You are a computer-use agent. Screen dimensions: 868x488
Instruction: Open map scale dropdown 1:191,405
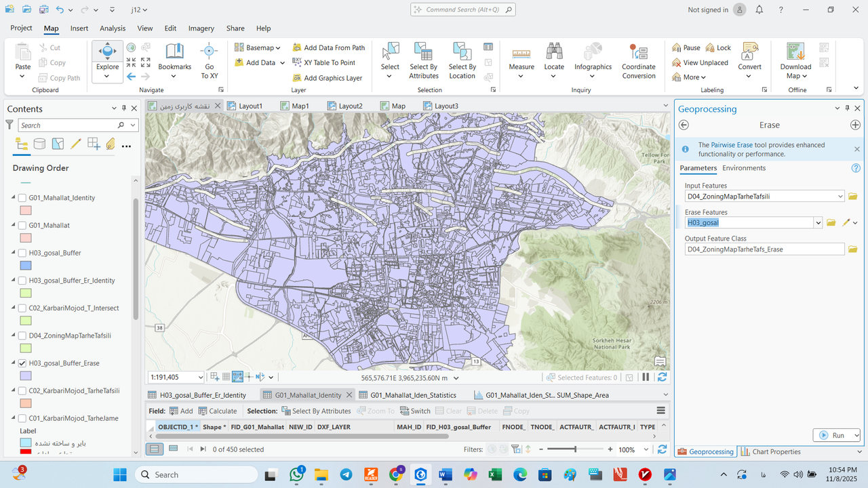pyautogui.click(x=200, y=378)
